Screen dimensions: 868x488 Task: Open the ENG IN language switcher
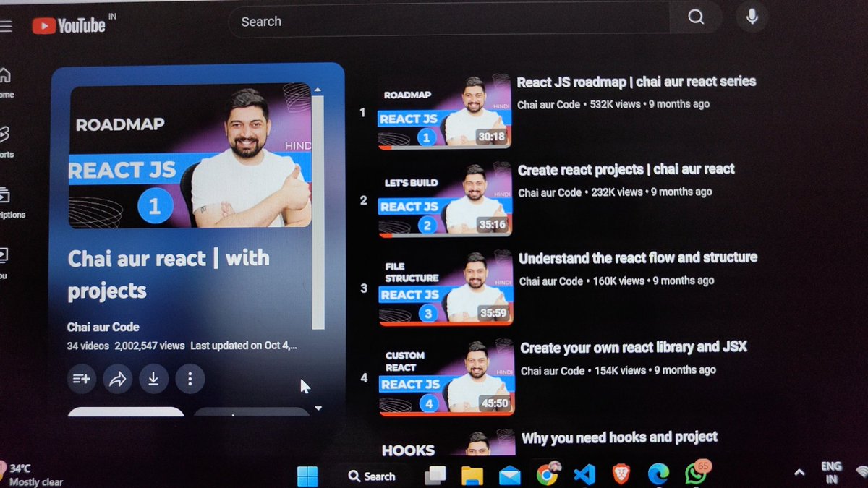[831, 473]
